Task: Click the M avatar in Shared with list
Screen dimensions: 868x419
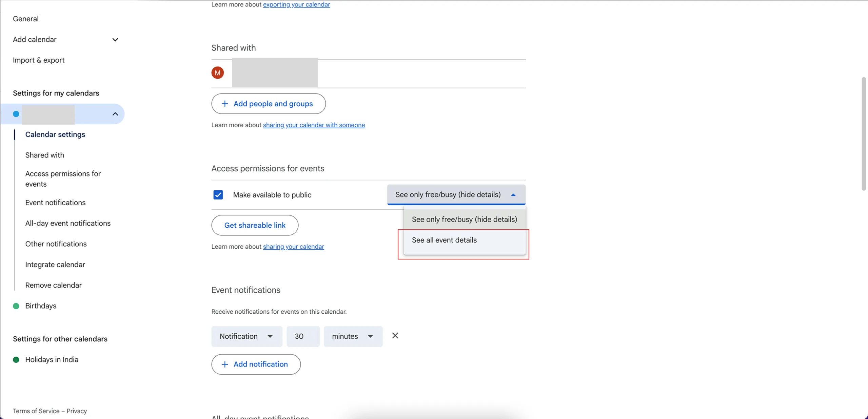Action: point(218,72)
